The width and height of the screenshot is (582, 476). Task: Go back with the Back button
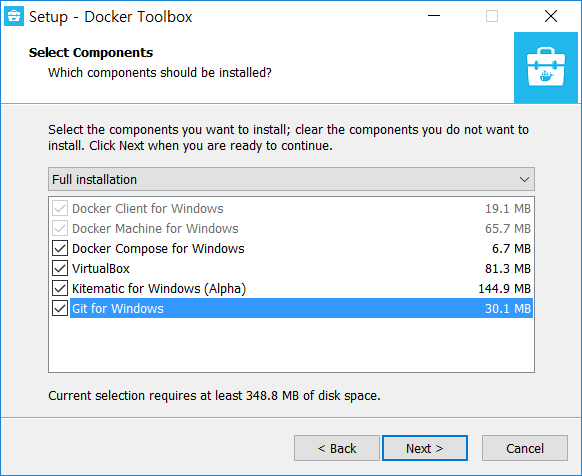337,448
